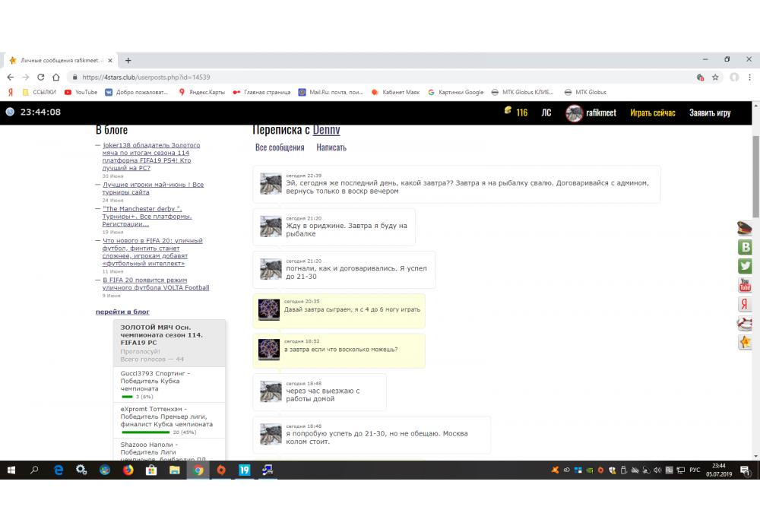Open the "ЛС" private messages link
Image resolution: width=760 pixels, height=532 pixels.
[x=546, y=112]
